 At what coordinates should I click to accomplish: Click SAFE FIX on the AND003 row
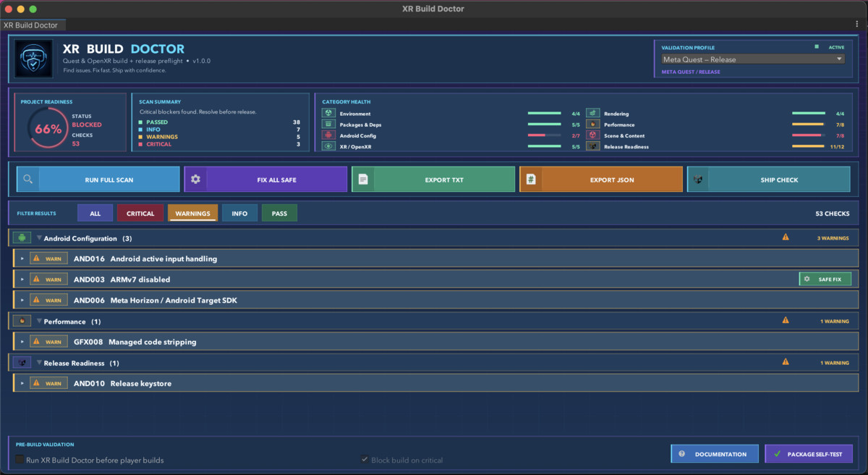coord(825,279)
